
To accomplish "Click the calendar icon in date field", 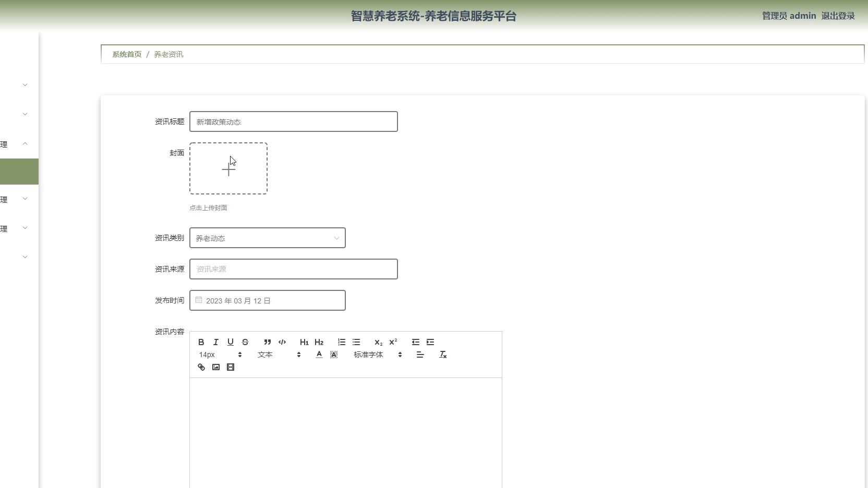I will (x=199, y=300).
